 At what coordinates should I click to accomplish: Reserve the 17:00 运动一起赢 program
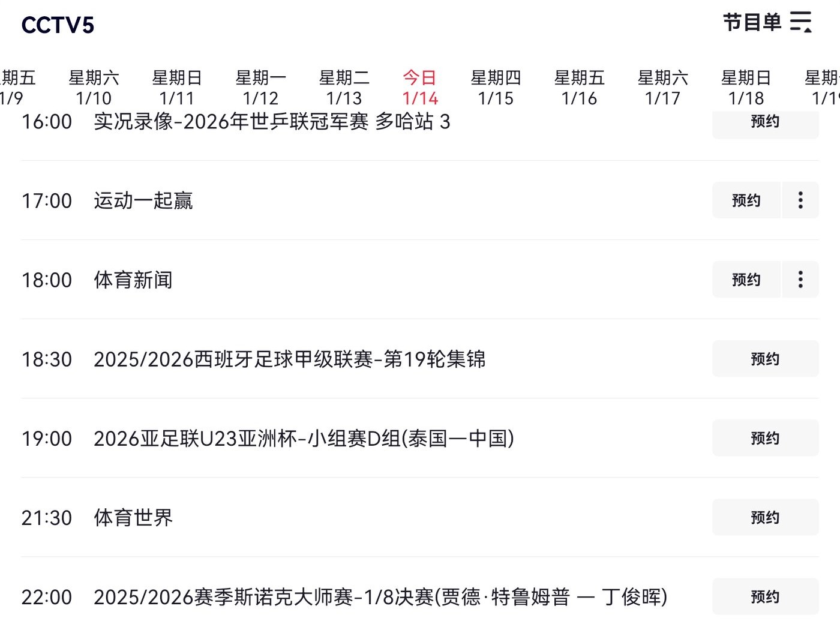click(746, 200)
